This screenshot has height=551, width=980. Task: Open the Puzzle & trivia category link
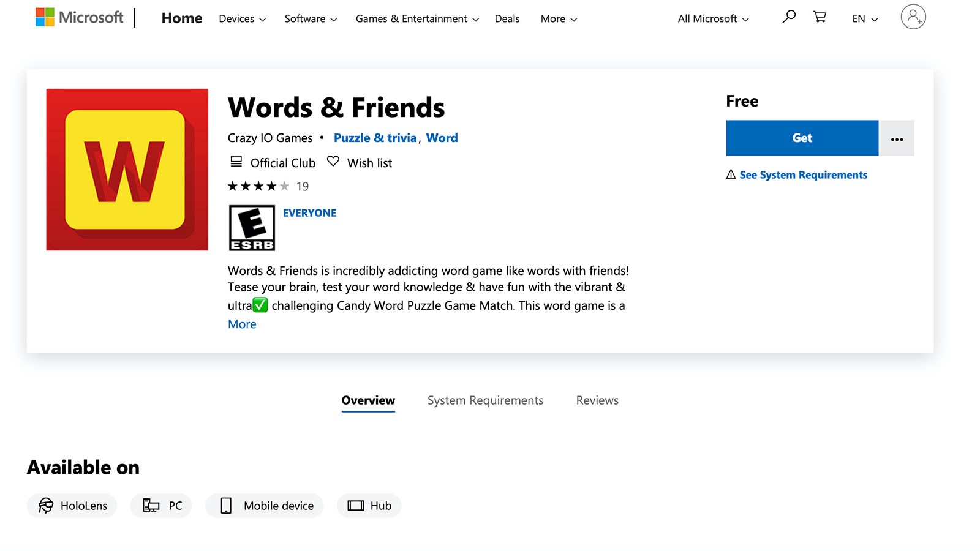point(375,138)
